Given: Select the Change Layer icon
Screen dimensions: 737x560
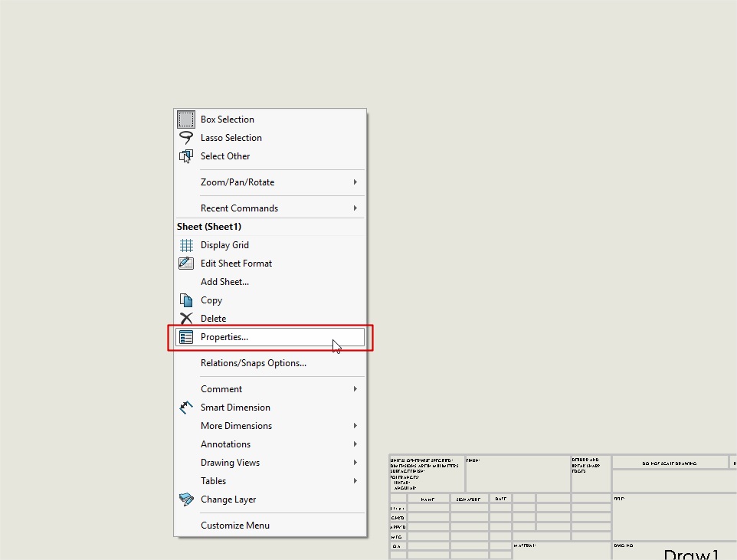Looking at the screenshot, I should (186, 499).
